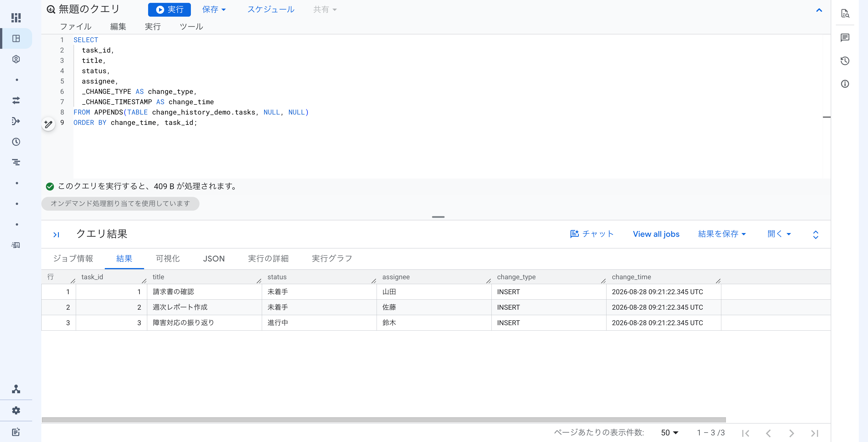Click the change_time column header
The height and width of the screenshot is (442, 868).
[663, 277]
